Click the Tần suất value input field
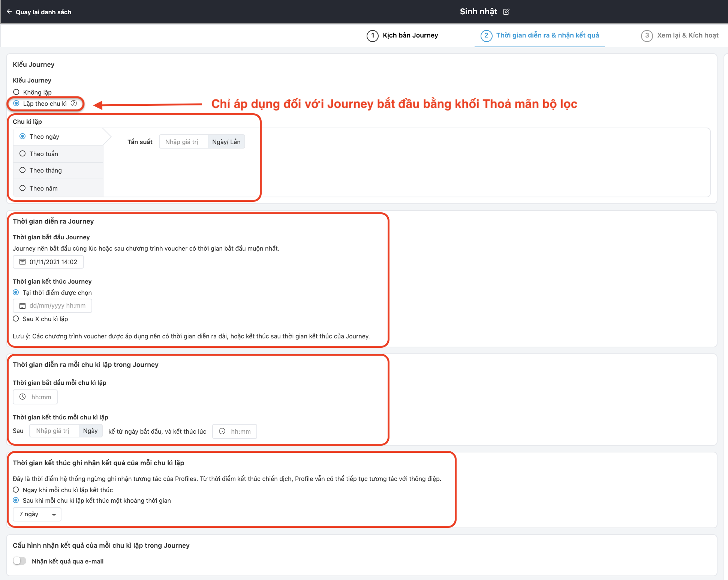This screenshot has width=728, height=580. (x=183, y=142)
